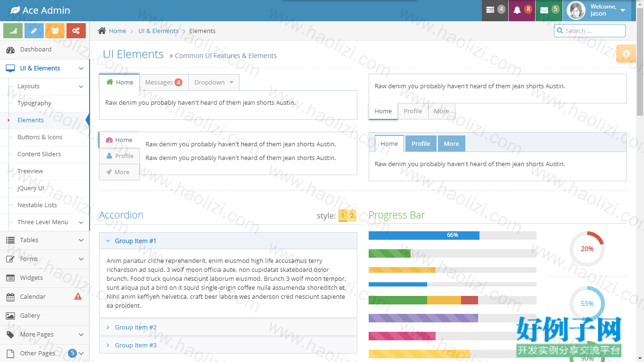Click the purple striped progress bar
Image resolution: width=644 pixels, height=362 pixels.
coord(423,318)
